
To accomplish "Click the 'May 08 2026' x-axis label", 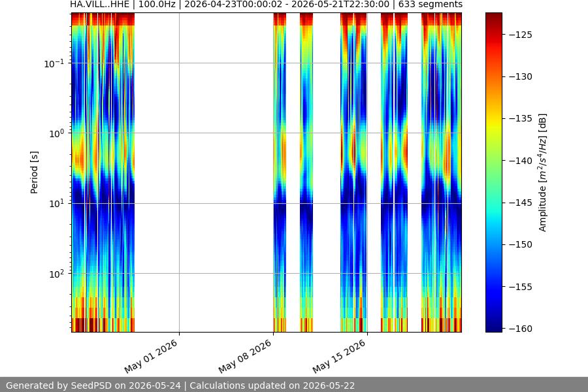I will (x=245, y=357).
